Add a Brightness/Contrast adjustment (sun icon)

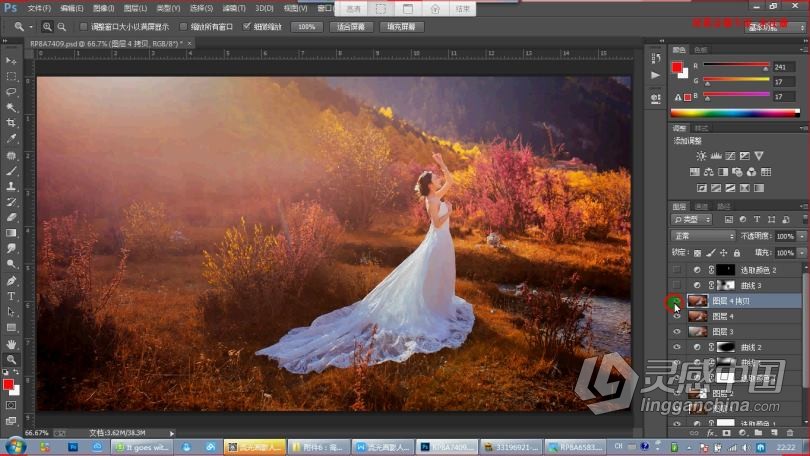(x=701, y=155)
